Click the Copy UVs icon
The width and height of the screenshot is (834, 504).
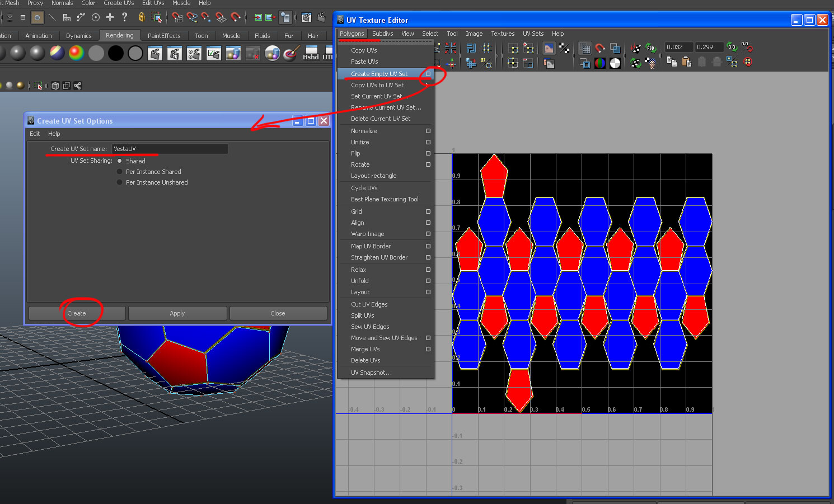[672, 62]
